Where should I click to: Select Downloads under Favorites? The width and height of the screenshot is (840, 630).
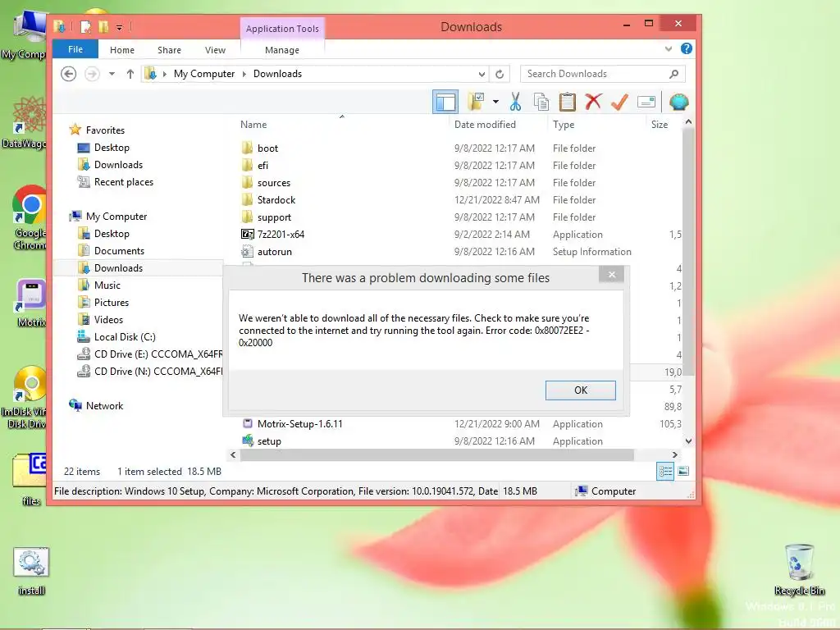click(x=118, y=164)
